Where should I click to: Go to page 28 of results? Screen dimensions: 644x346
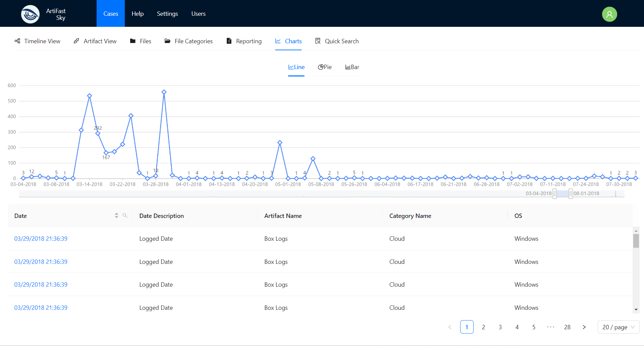[567, 327]
